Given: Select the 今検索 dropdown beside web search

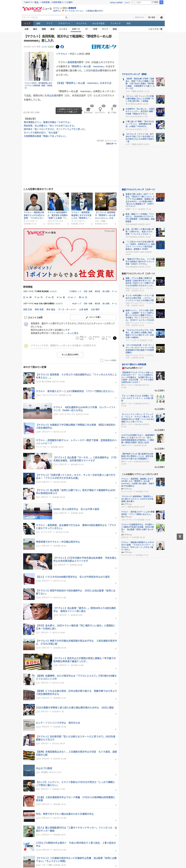Looking at the screenshot, I should point(155,2).
